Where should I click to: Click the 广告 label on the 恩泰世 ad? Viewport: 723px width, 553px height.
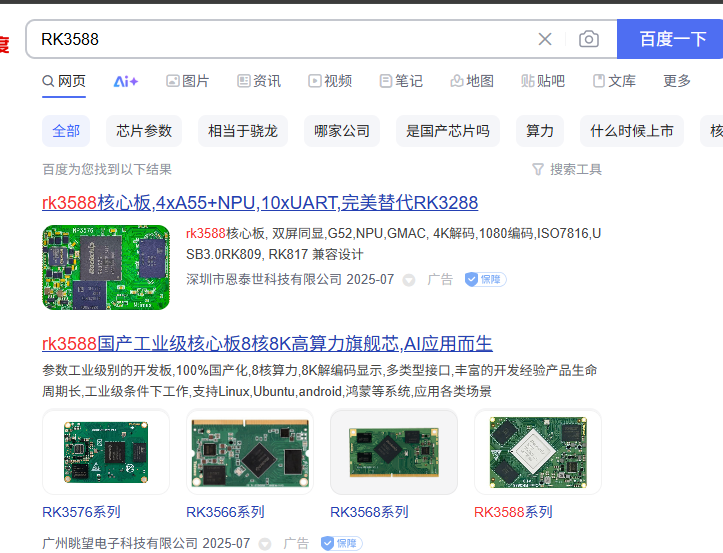[x=440, y=279]
